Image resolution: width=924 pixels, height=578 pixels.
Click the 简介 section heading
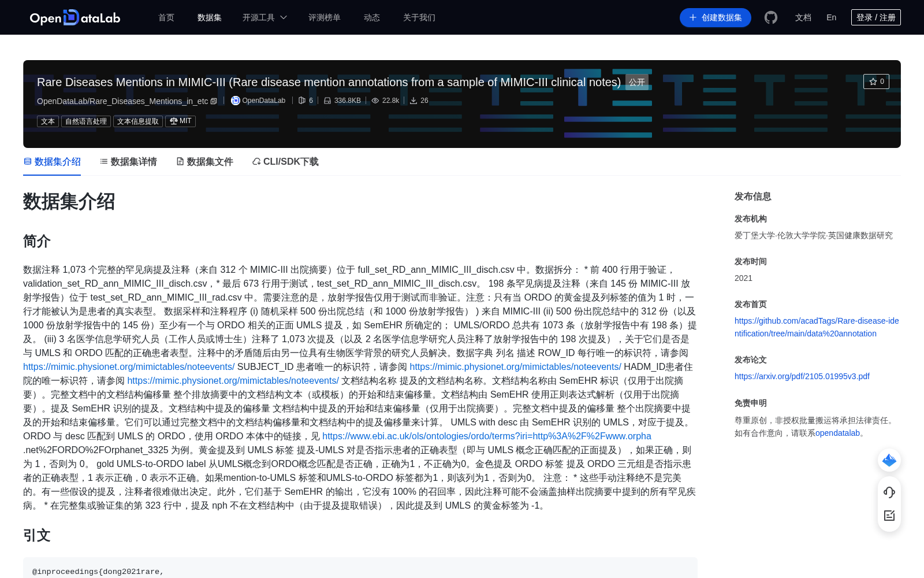click(x=37, y=241)
